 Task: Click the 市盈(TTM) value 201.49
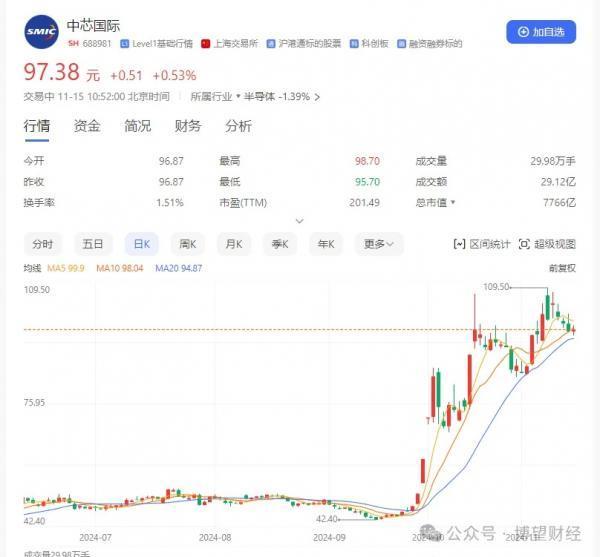click(x=364, y=202)
